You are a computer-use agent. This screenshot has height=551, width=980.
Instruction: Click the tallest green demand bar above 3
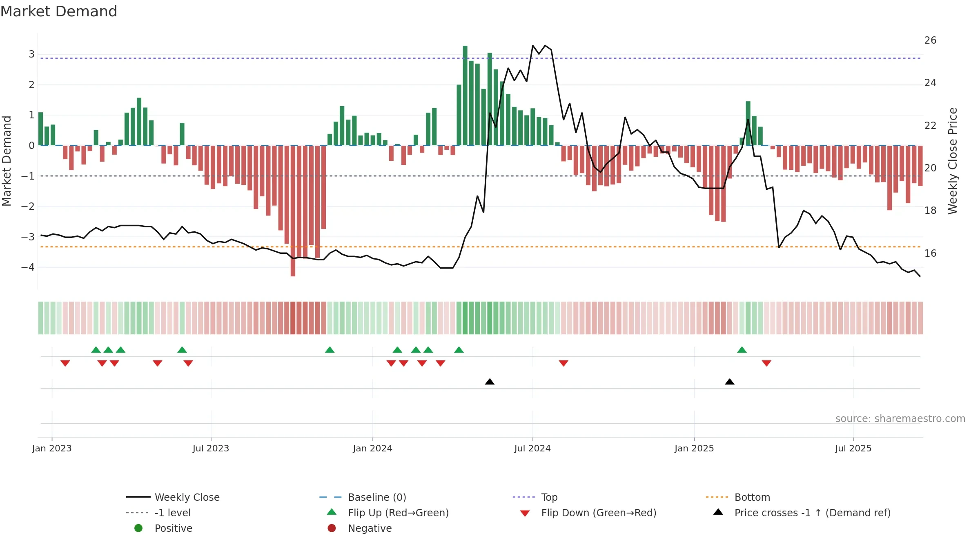pyautogui.click(x=465, y=96)
